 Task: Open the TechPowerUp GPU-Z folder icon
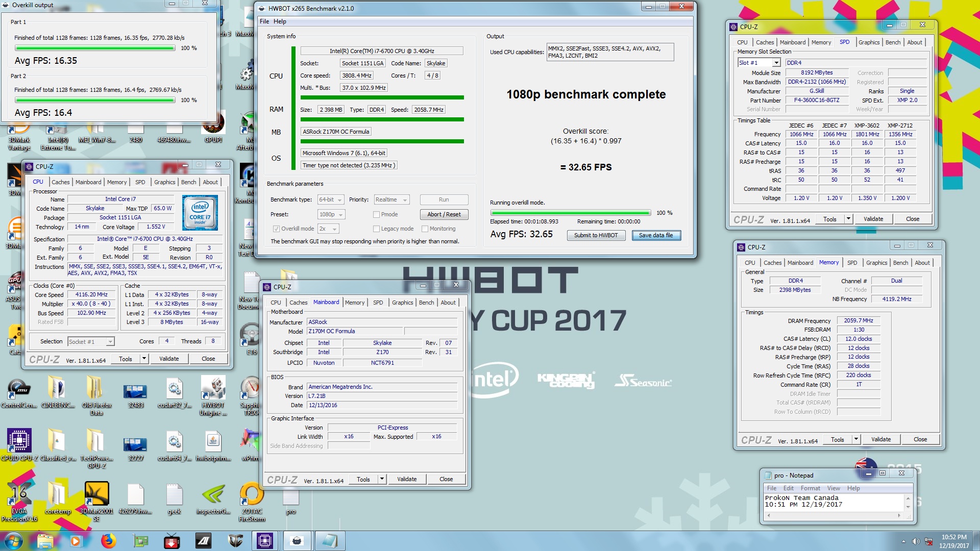pos(96,448)
